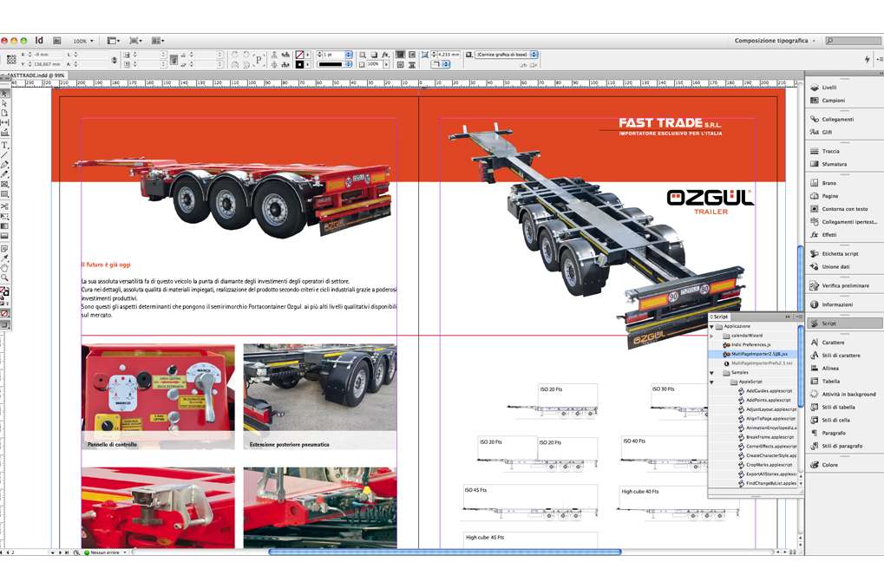Click the Script panel tab
The width and height of the screenshot is (884, 588).
pyautogui.click(x=720, y=317)
